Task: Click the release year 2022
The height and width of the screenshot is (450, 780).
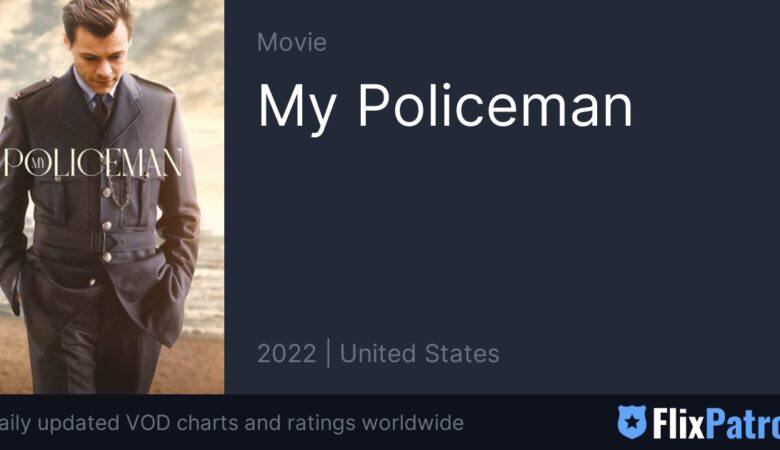Action: pos(287,354)
